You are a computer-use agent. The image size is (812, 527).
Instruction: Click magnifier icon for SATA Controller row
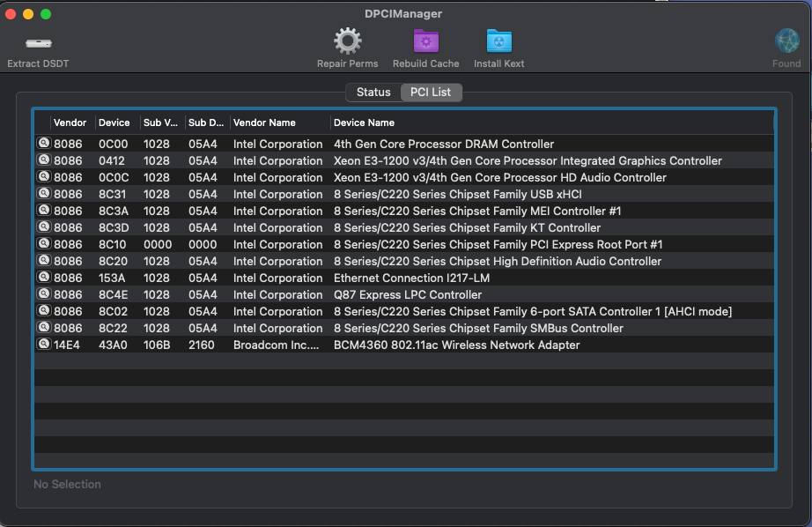(44, 310)
